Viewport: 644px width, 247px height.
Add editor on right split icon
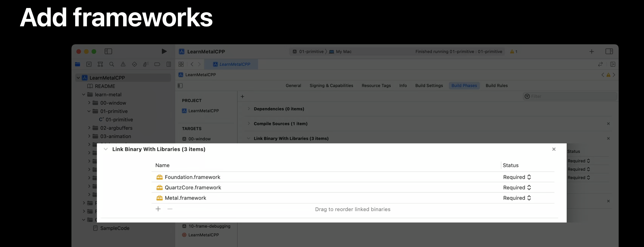tap(613, 64)
